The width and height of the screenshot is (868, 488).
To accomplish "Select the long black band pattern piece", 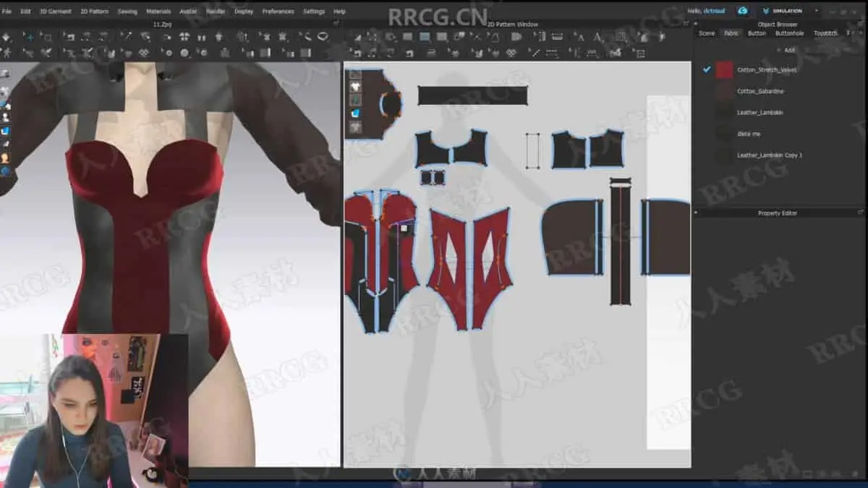I will (x=472, y=95).
